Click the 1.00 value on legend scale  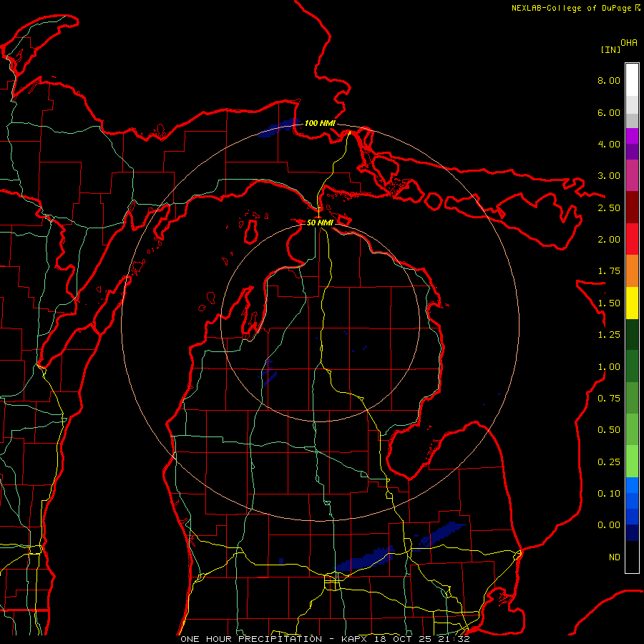(609, 366)
